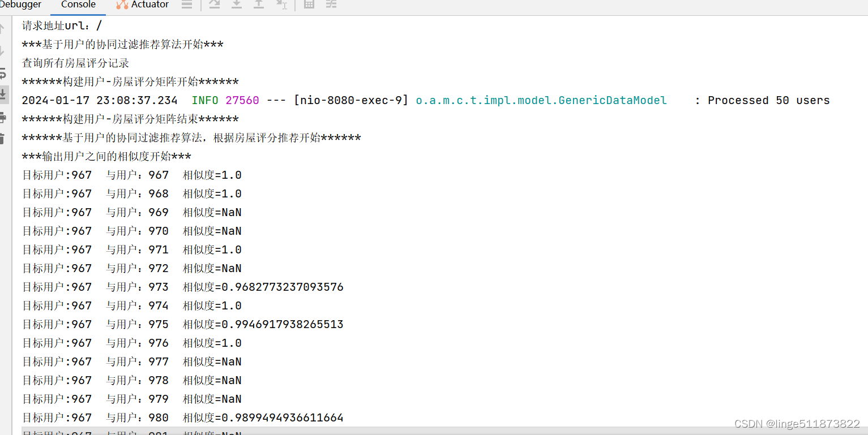Screen dimensions: 868x435
Task: Click logger name 'o.a.m.c.t.impl.model.GenericDataModel'
Action: [x=541, y=101]
